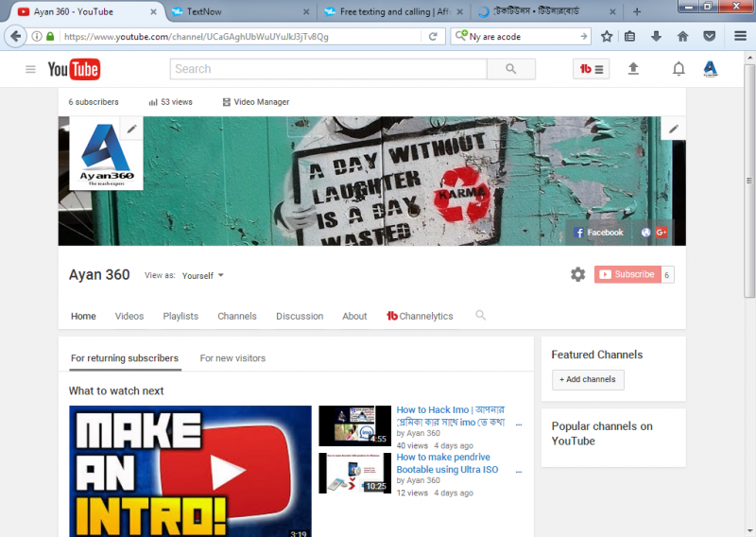
Task: Switch to the TextNow browser tab
Action: point(241,11)
